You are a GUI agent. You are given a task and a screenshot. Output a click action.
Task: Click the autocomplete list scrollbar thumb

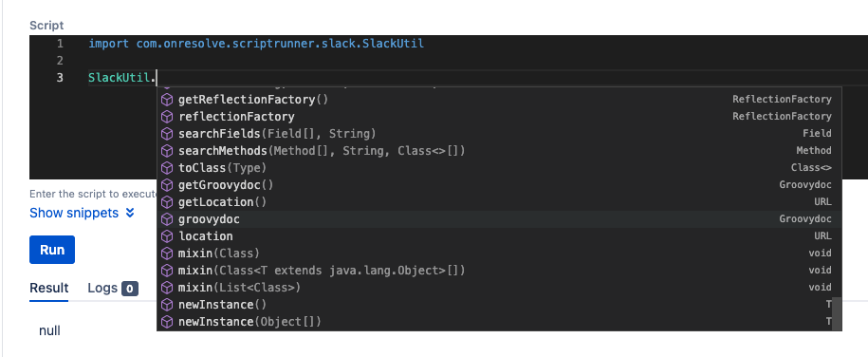837,313
